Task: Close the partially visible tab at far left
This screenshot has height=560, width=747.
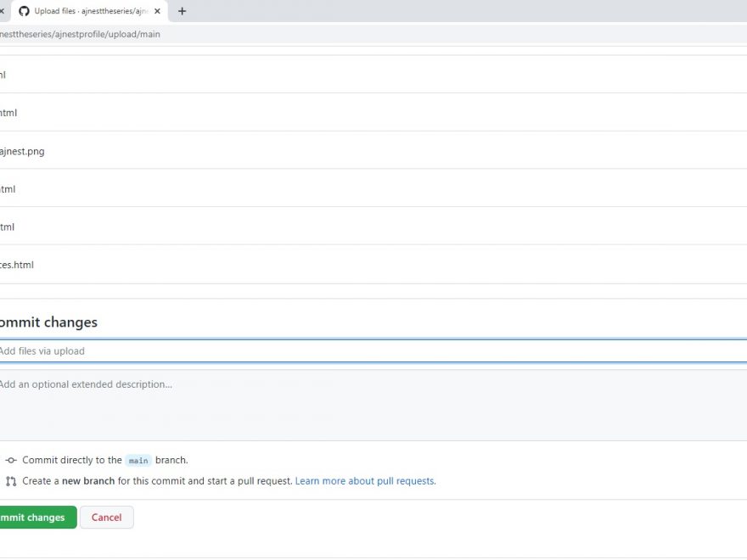Action: pyautogui.click(x=2, y=11)
